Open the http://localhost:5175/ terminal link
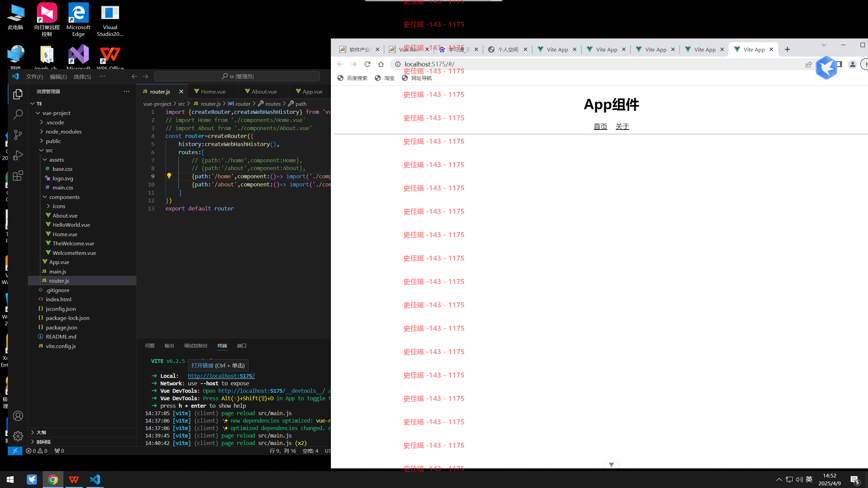The height and width of the screenshot is (488, 868). (x=221, y=376)
